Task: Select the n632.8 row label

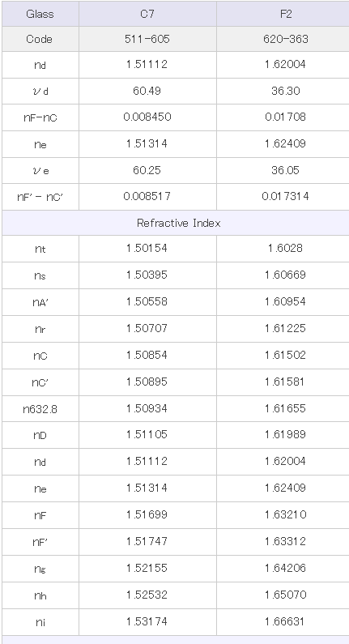Action: click(40, 409)
